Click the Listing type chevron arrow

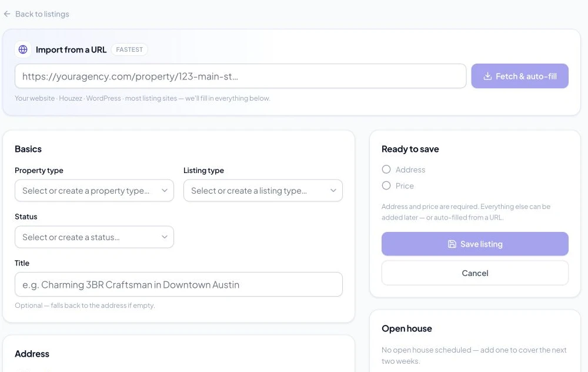click(x=333, y=190)
